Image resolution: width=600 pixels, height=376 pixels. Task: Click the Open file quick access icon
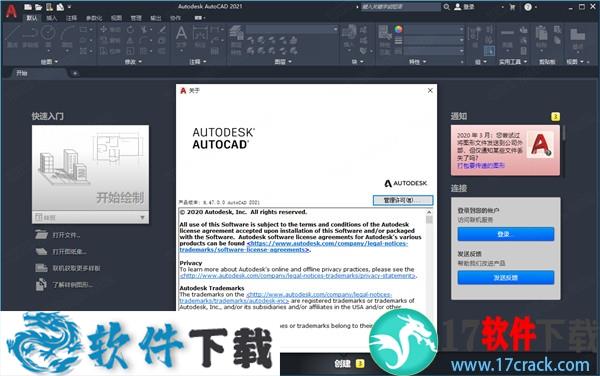tap(38, 7)
